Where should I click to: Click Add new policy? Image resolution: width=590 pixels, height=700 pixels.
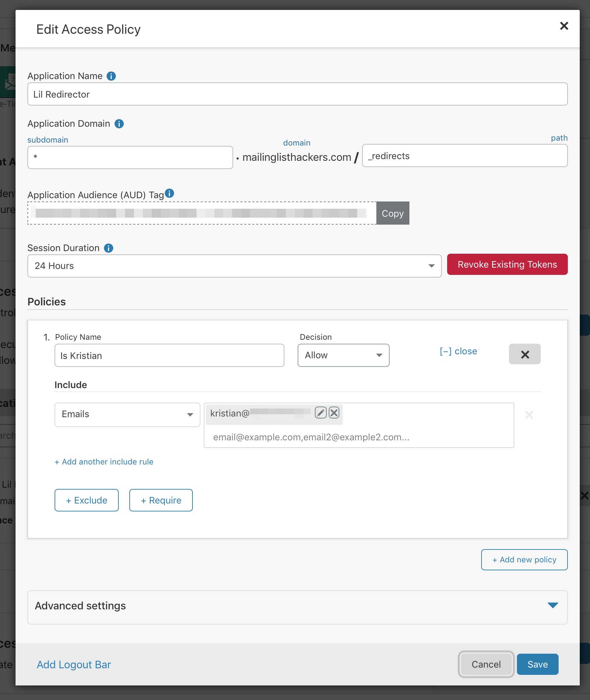pos(524,559)
